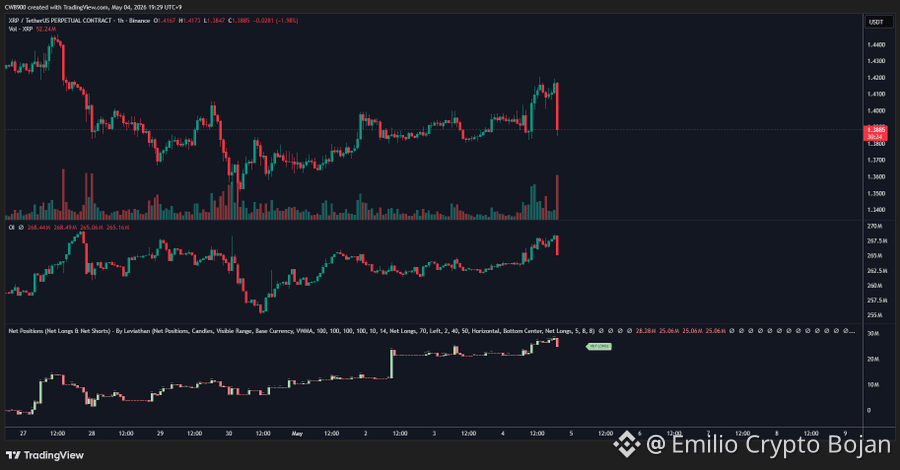Click the 20M net positions axis label
Image resolution: width=900 pixels, height=470 pixels.
click(872, 359)
